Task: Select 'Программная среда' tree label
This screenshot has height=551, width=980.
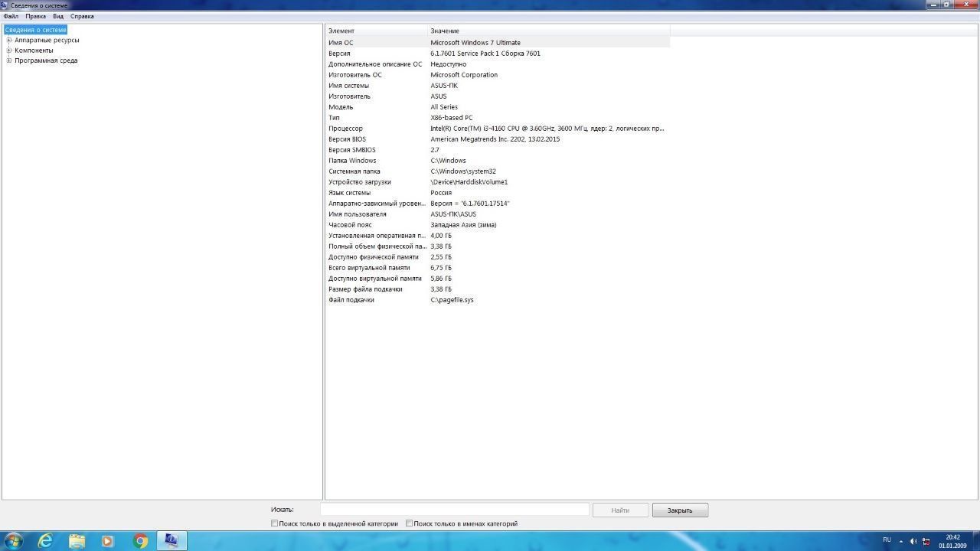Action: 46,60
